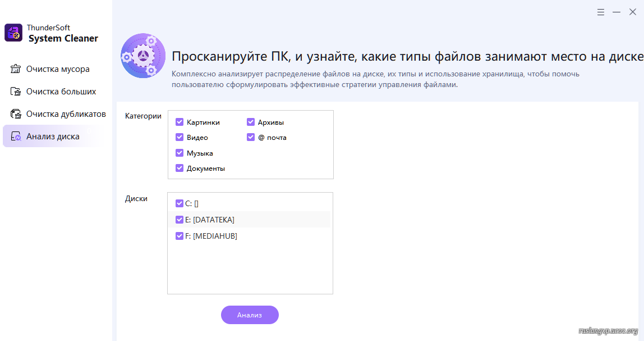Minimize the System Cleaner window
This screenshot has height=341, width=644.
(617, 12)
